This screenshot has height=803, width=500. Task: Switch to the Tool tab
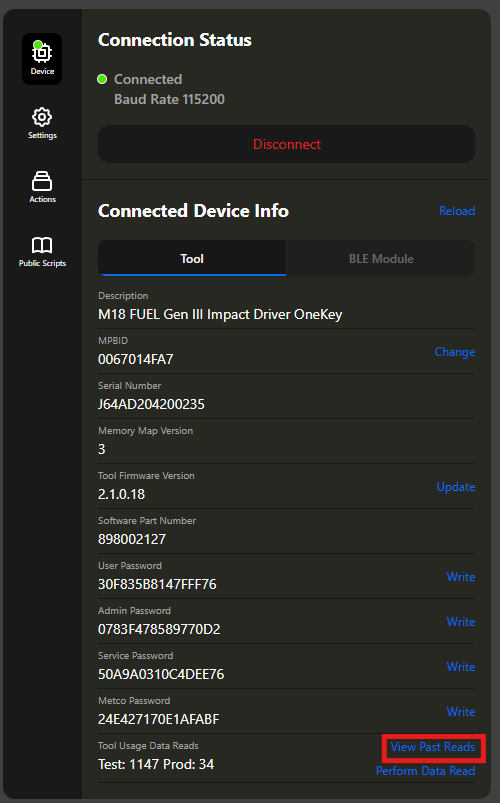pos(192,259)
